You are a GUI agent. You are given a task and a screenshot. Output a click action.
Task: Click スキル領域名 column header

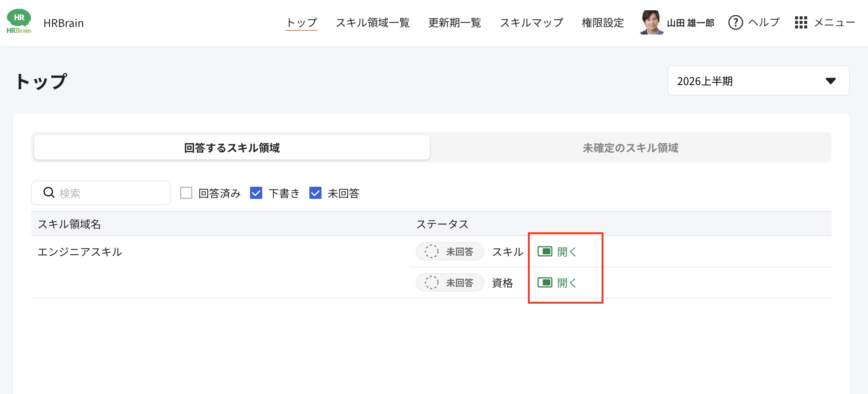point(69,224)
